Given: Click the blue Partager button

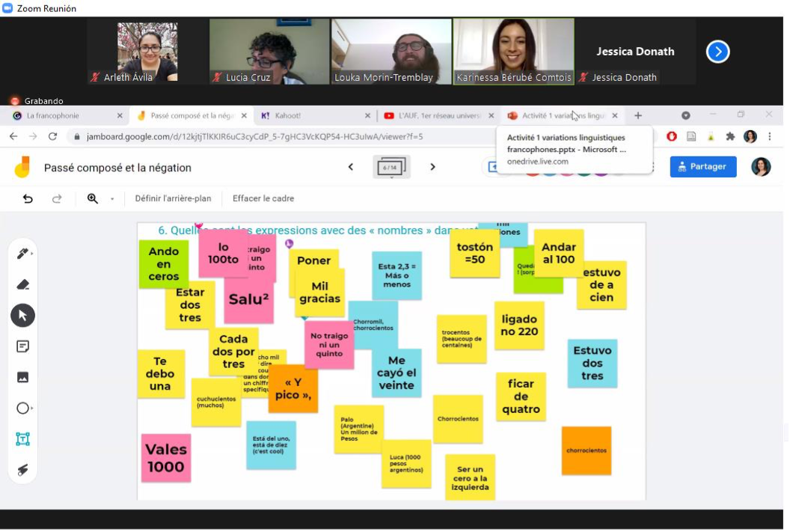Looking at the screenshot, I should coord(702,167).
